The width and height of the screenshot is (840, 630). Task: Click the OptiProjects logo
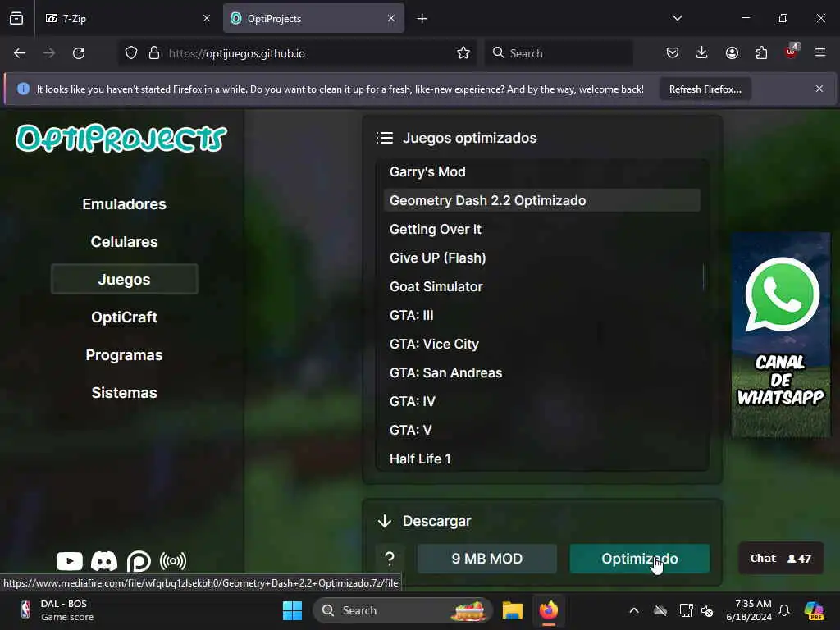click(121, 138)
